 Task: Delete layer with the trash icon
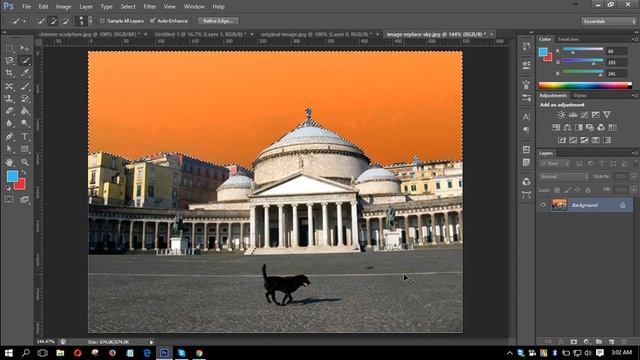click(624, 342)
